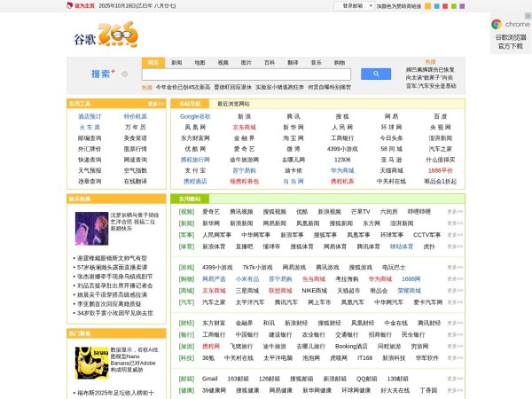Click the blue magnifier search button
Viewport: 532px width, 399px height.
click(x=376, y=74)
